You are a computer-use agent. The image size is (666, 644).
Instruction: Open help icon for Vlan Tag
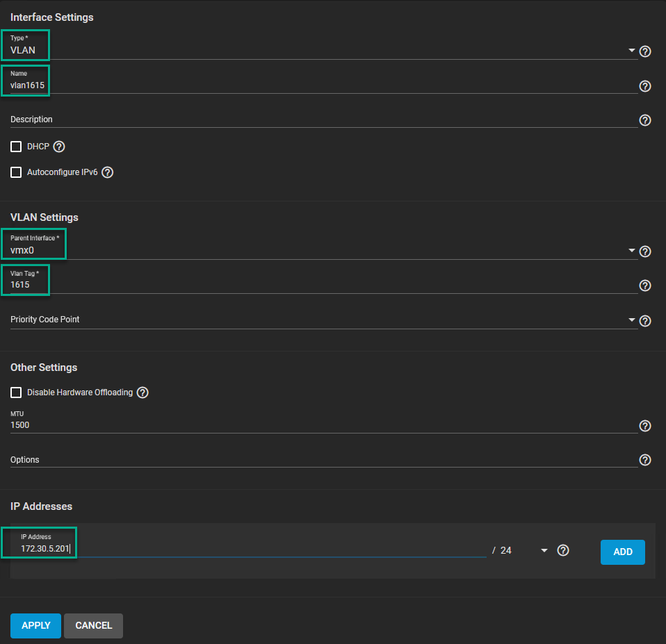tap(644, 286)
